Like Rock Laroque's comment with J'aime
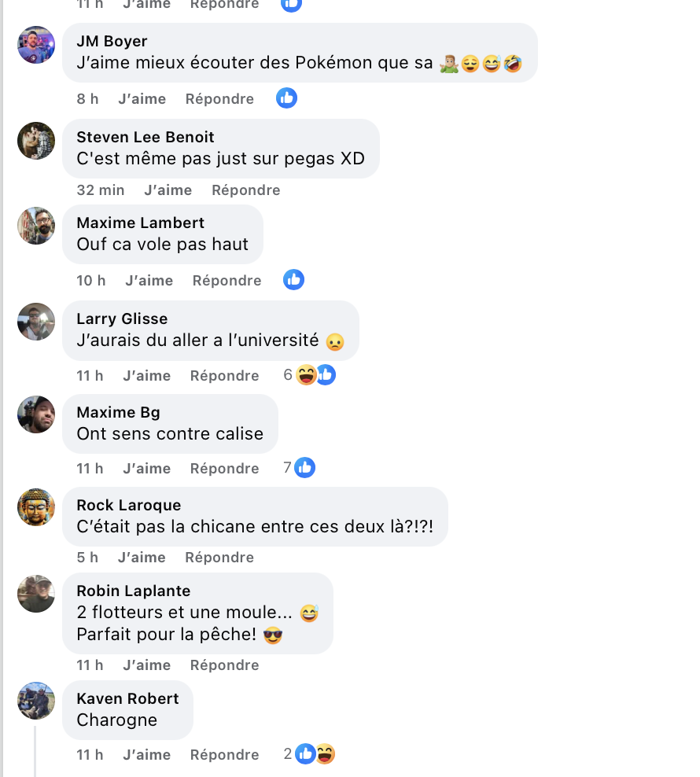Viewport: 700px width, 777px height. pos(142,558)
